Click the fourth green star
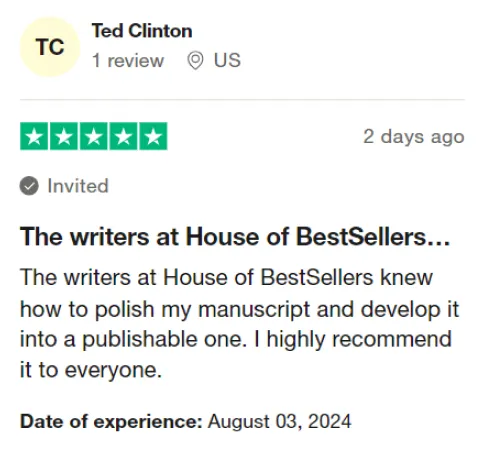 point(123,136)
